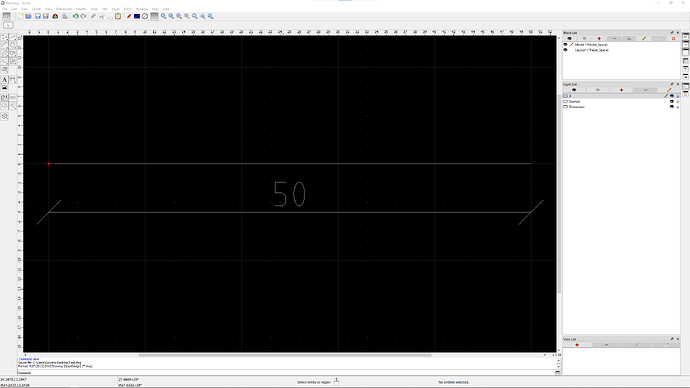Delete block red icon in Block List
Image resolution: width=690 pixels, height=388 pixels.
pyautogui.click(x=673, y=39)
